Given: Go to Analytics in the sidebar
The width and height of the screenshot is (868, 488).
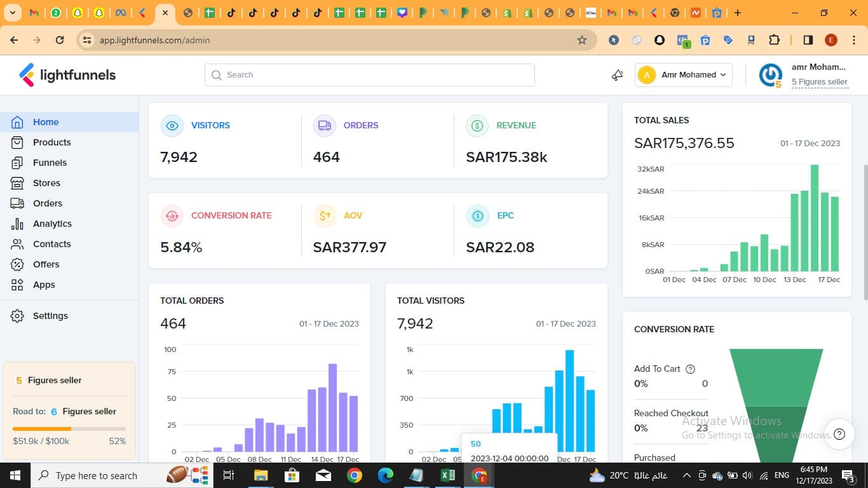Looking at the screenshot, I should tap(52, 224).
